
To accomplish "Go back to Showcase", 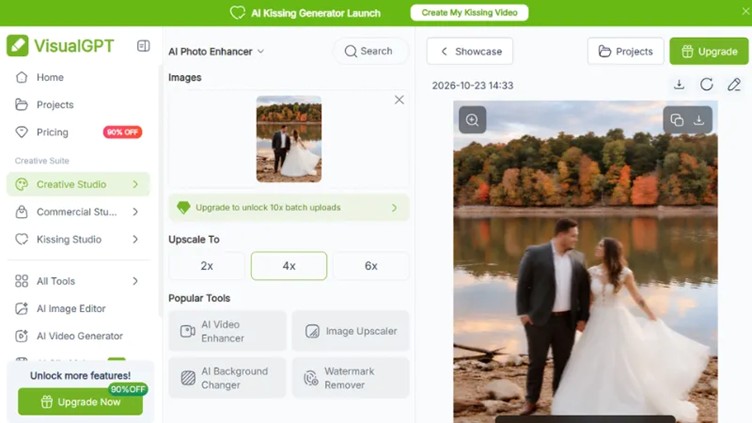I will point(470,51).
